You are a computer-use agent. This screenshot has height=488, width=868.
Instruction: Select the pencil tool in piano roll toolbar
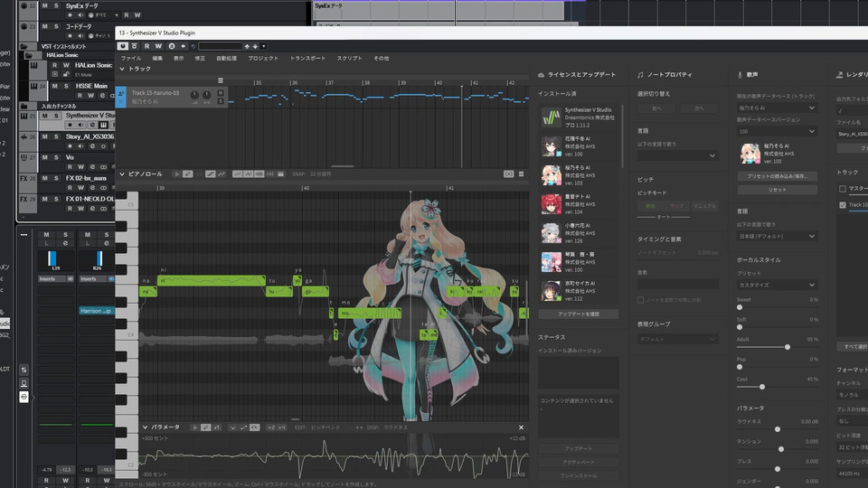coord(188,174)
